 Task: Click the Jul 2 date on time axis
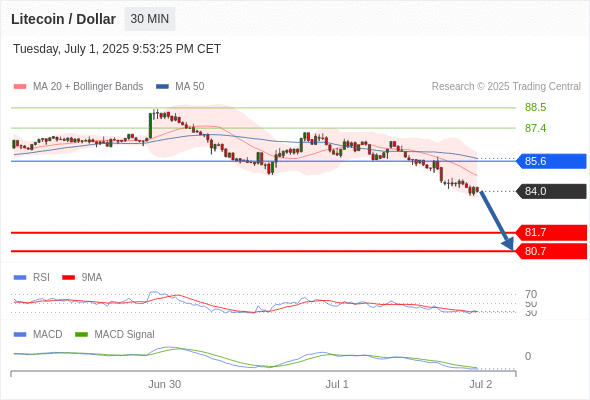(481, 384)
